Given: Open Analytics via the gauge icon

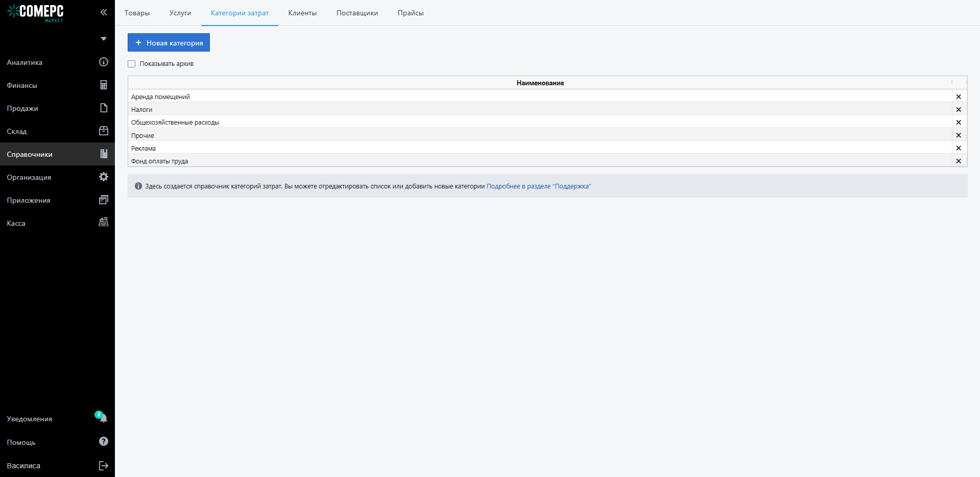Looking at the screenshot, I should (103, 62).
